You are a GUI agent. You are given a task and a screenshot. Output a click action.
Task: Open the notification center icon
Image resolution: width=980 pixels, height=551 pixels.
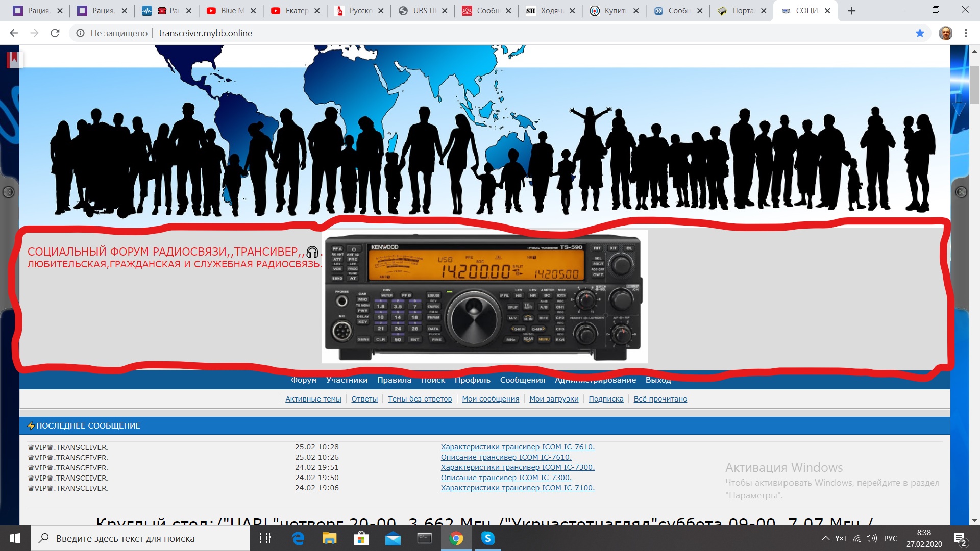(x=960, y=539)
